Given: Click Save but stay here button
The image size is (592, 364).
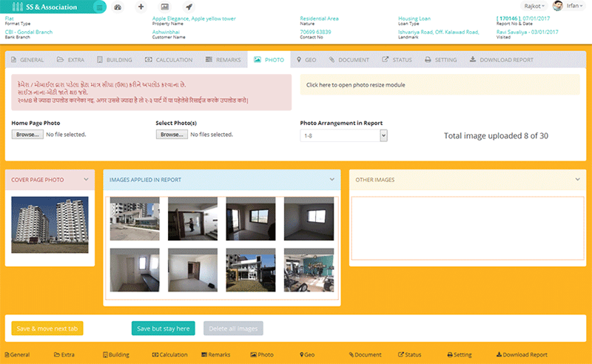Looking at the screenshot, I should (x=163, y=328).
